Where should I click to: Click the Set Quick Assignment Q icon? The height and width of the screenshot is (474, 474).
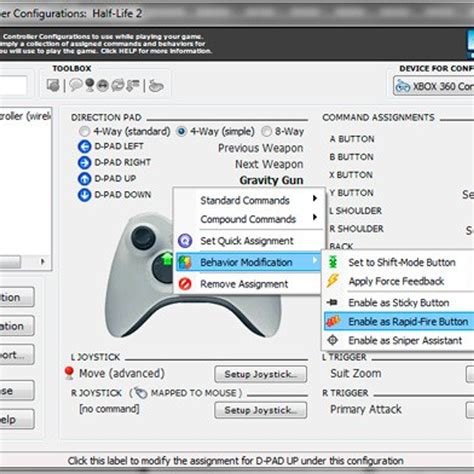[x=185, y=240]
